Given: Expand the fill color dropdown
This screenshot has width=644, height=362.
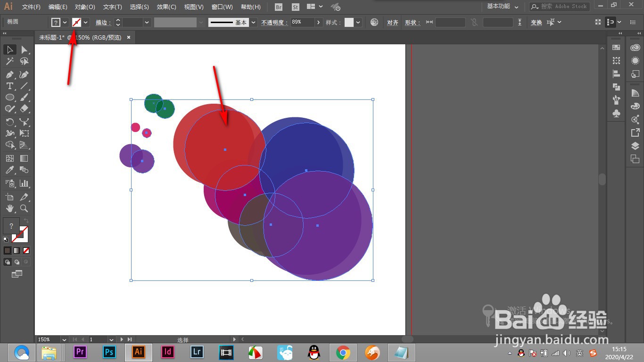Looking at the screenshot, I should [65, 22].
